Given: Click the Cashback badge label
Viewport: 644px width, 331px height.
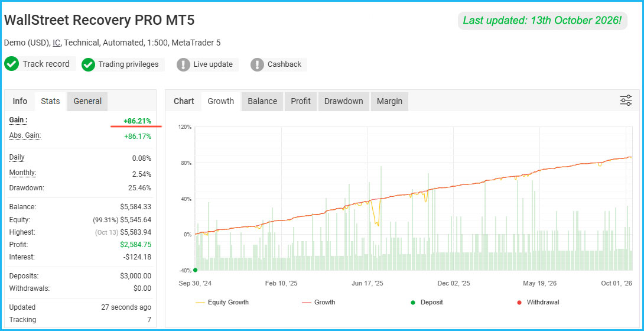Looking at the screenshot, I should [x=284, y=64].
